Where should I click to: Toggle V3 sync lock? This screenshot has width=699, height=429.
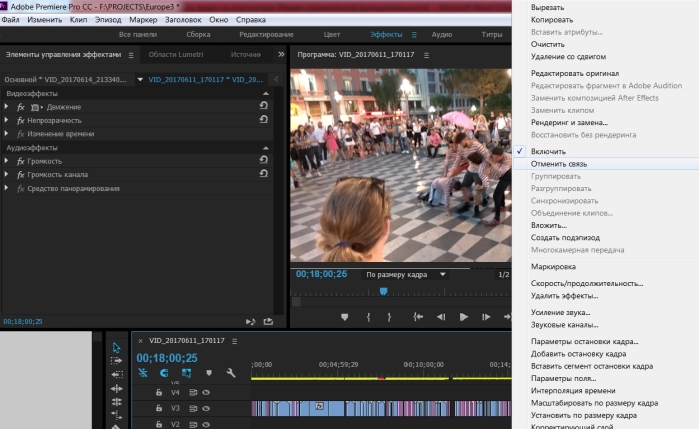[193, 408]
